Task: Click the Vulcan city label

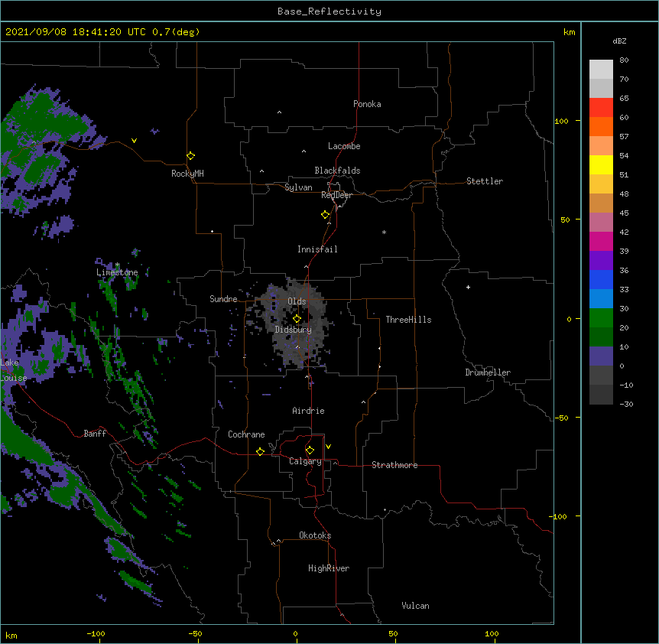Action: (415, 606)
